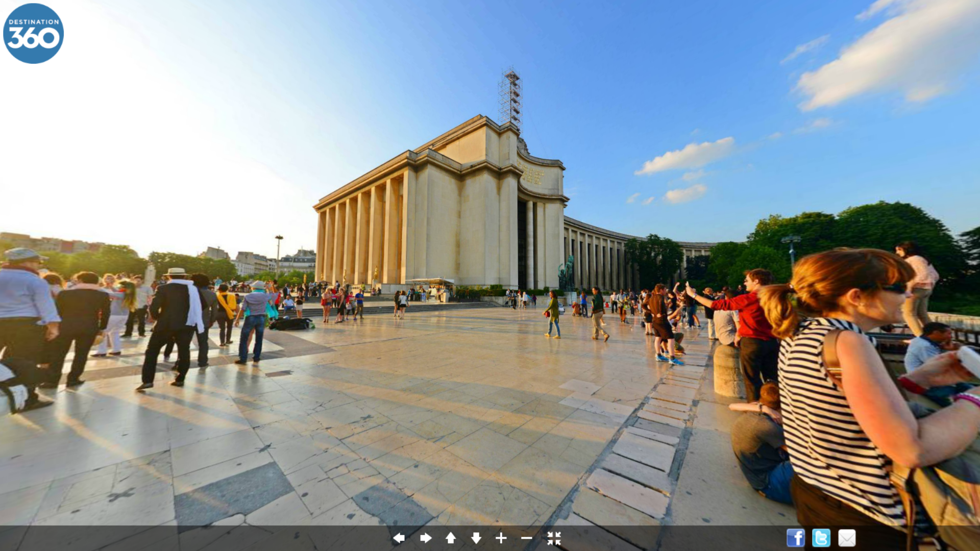This screenshot has height=551, width=980.
Task: Pan the panorama right with arrow
Action: coord(426,538)
